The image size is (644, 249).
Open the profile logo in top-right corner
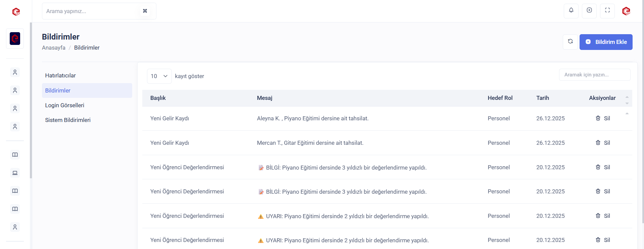(626, 11)
